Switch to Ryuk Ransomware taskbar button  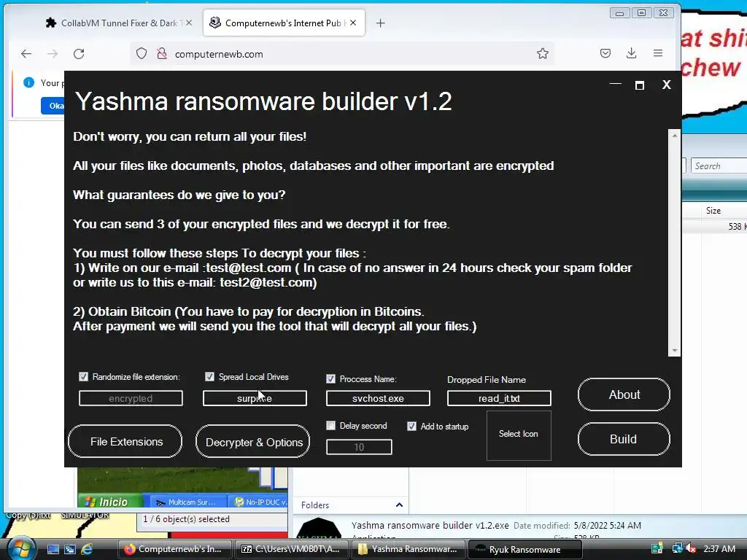(525, 549)
